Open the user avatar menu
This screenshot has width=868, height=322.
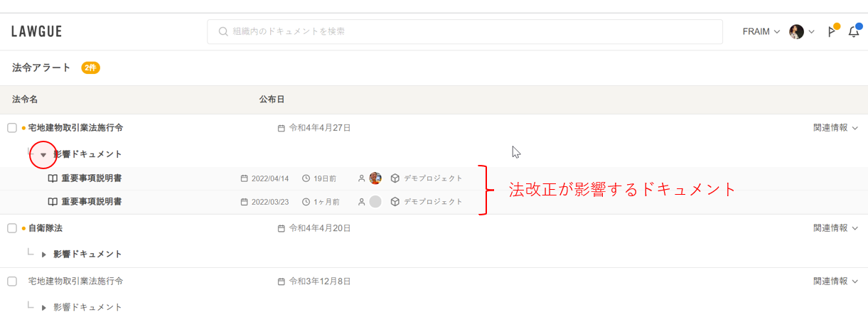coord(802,32)
